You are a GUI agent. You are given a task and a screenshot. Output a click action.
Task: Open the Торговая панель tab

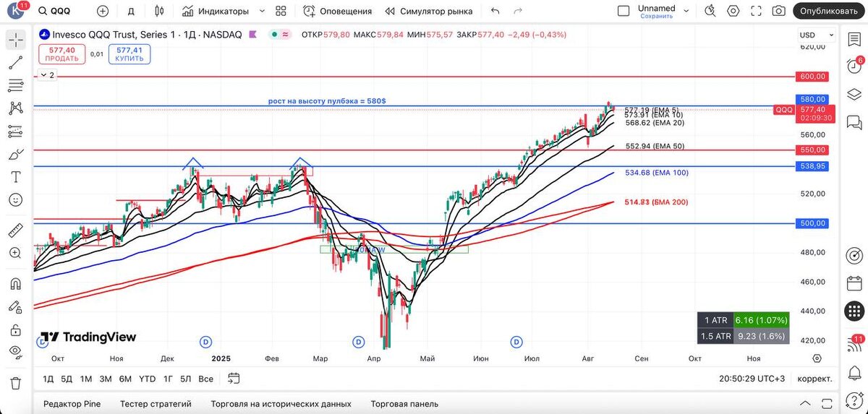click(404, 404)
